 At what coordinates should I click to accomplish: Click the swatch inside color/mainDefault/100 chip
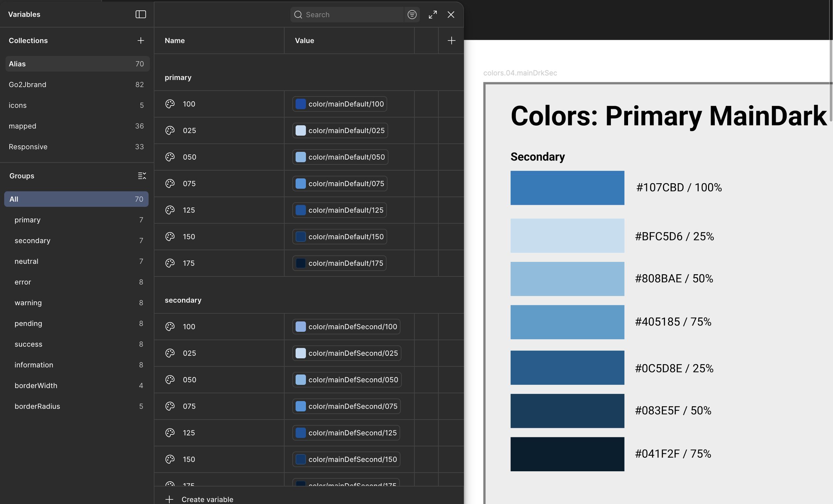click(300, 104)
